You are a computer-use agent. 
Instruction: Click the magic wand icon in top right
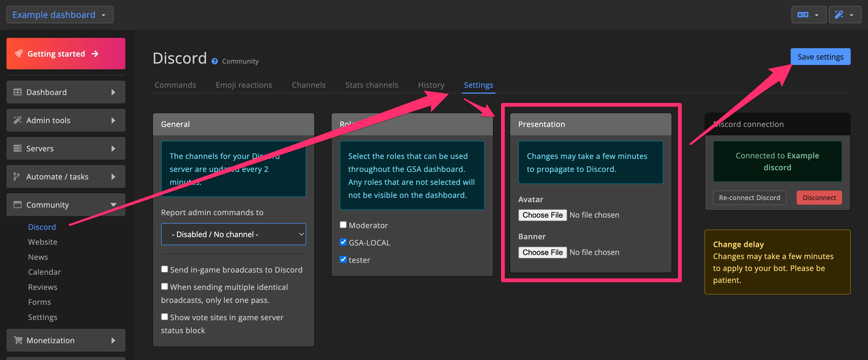[x=839, y=15]
